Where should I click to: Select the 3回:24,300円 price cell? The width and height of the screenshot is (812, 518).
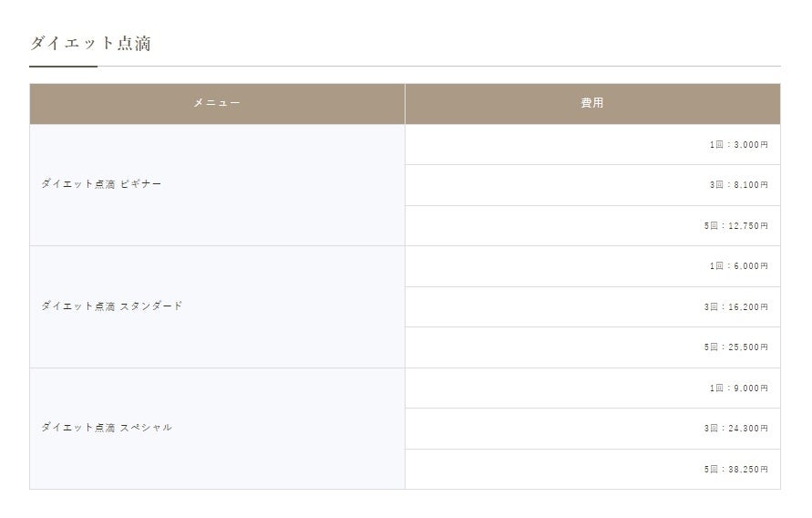click(x=592, y=429)
